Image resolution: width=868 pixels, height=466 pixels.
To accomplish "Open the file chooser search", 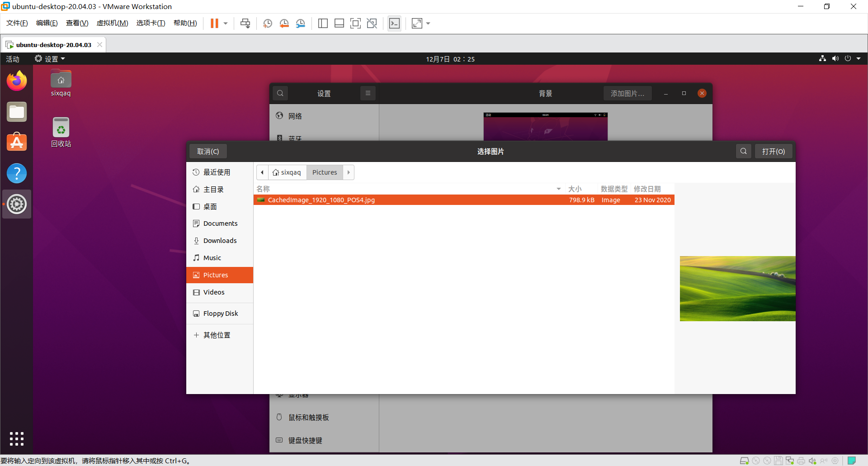I will click(x=744, y=151).
